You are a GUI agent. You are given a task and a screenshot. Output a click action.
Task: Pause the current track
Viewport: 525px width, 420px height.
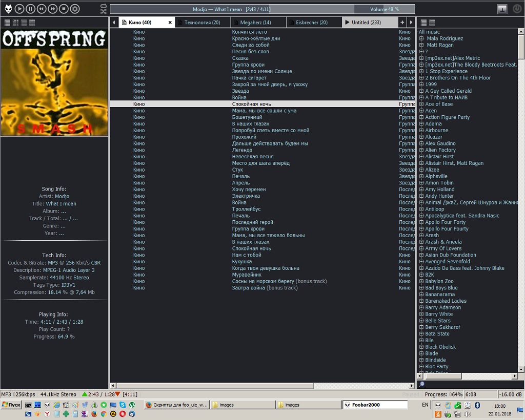(30, 9)
